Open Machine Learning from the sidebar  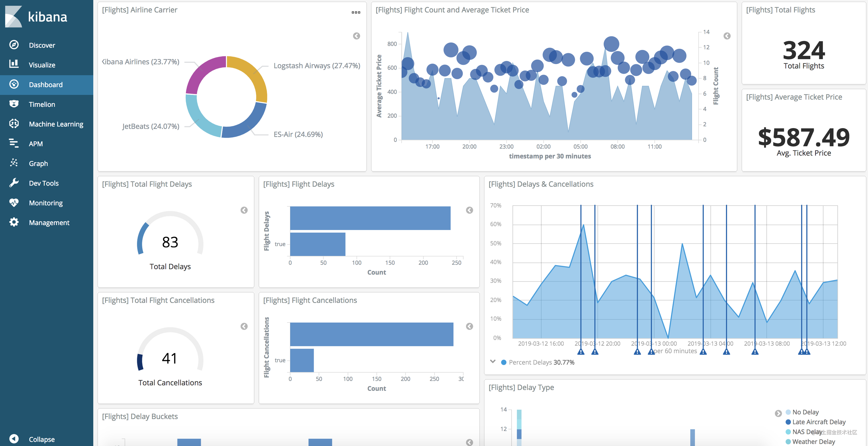tap(56, 124)
